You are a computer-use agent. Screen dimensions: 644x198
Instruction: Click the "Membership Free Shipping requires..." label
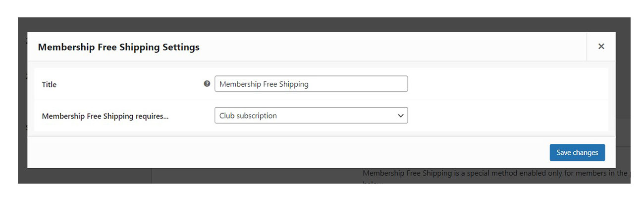(105, 117)
